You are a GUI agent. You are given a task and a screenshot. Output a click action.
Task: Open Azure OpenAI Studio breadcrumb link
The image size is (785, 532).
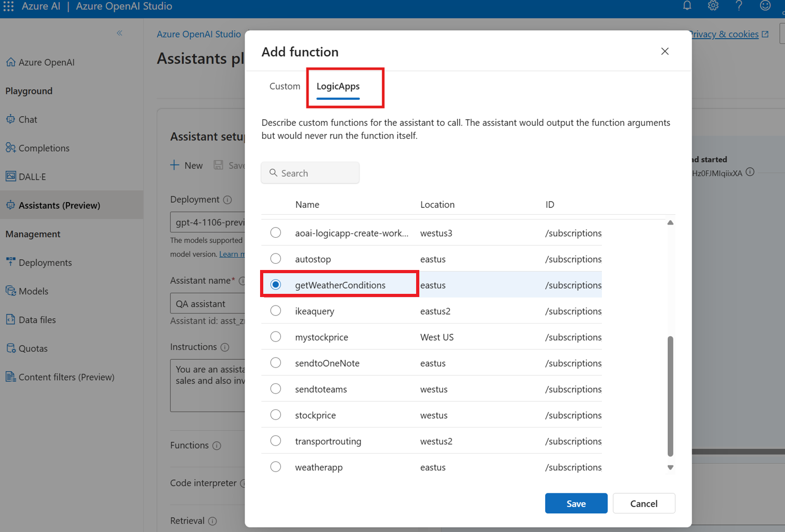(x=199, y=34)
